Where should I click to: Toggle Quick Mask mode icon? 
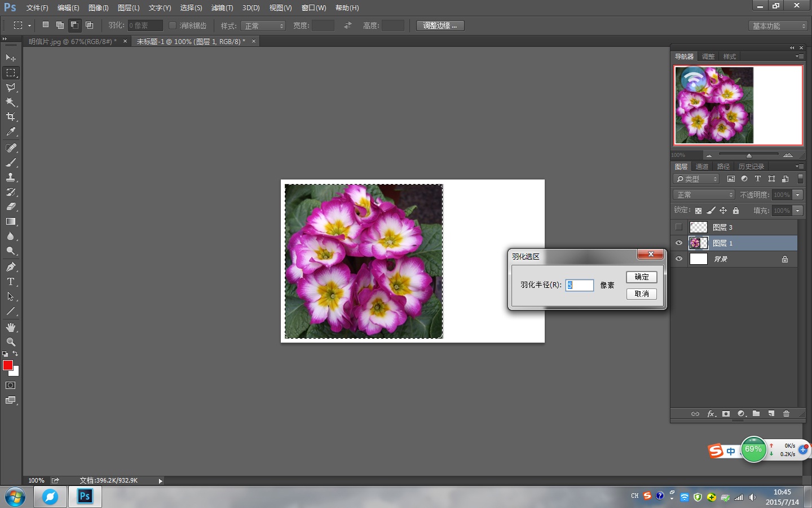pos(10,386)
